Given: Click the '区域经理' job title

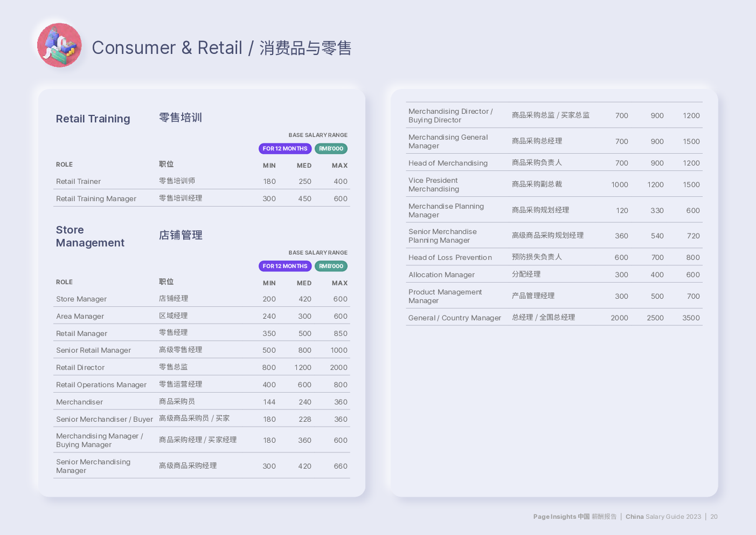Looking at the screenshot, I should click(x=174, y=316).
